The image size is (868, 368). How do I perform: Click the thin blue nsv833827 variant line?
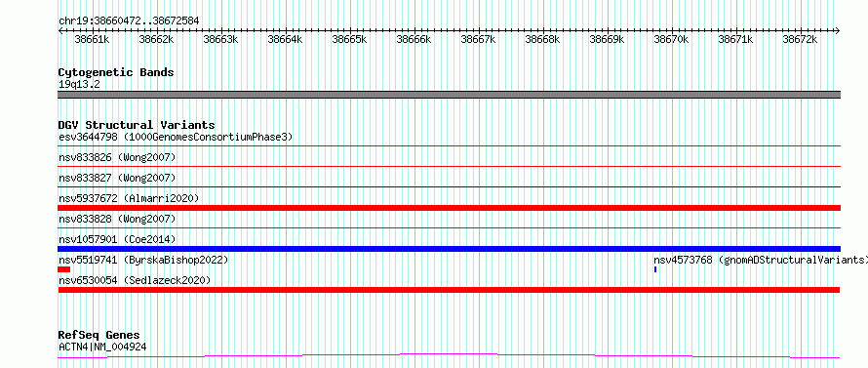pyautogui.click(x=449, y=186)
